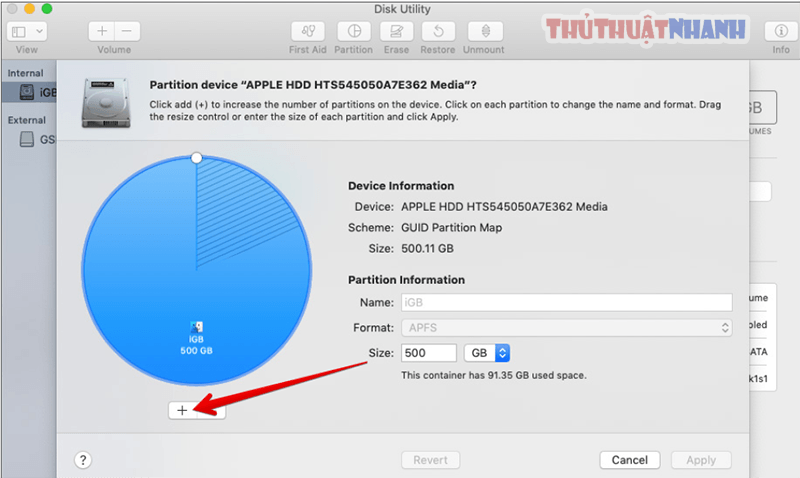Image resolution: width=800 pixels, height=478 pixels.
Task: Open the Format APFS dropdown
Action: [x=566, y=328]
